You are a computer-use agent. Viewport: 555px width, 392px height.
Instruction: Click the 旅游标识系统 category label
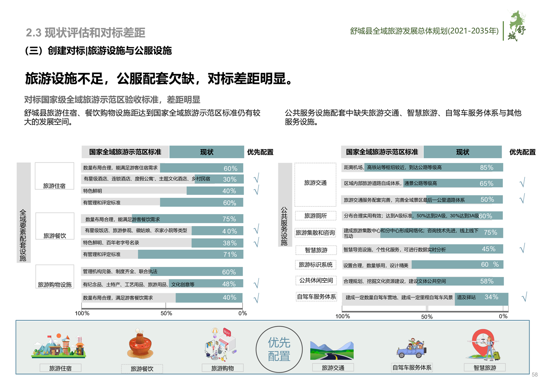[315, 265]
